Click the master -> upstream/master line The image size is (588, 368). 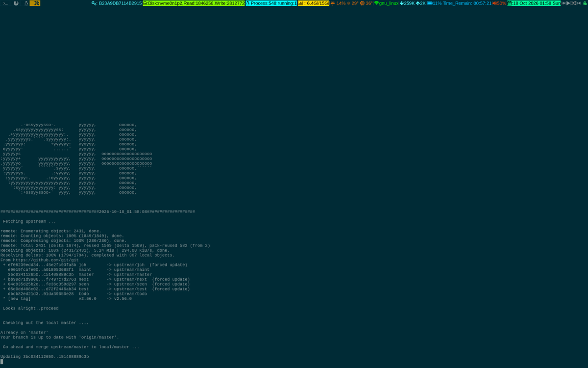[80, 275]
